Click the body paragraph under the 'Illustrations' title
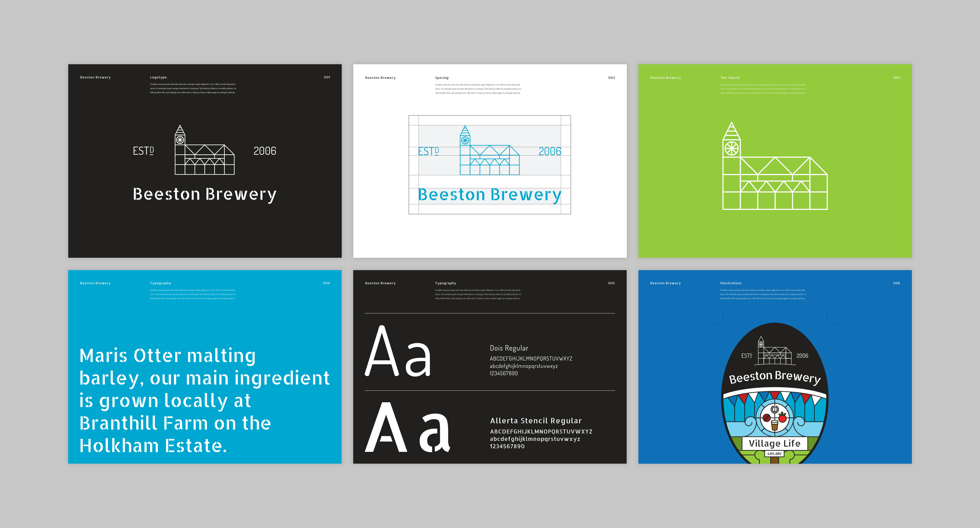This screenshot has height=528, width=980. coord(763,294)
